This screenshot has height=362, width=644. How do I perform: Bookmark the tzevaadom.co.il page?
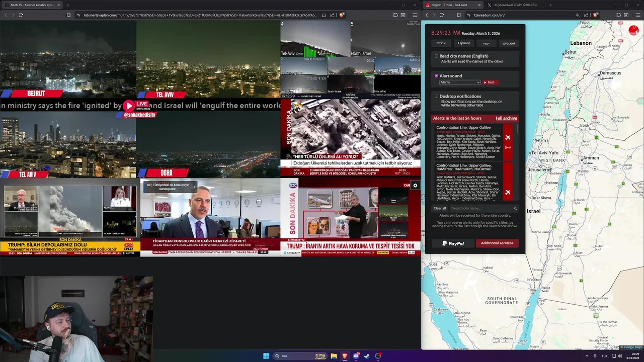[x=459, y=15]
